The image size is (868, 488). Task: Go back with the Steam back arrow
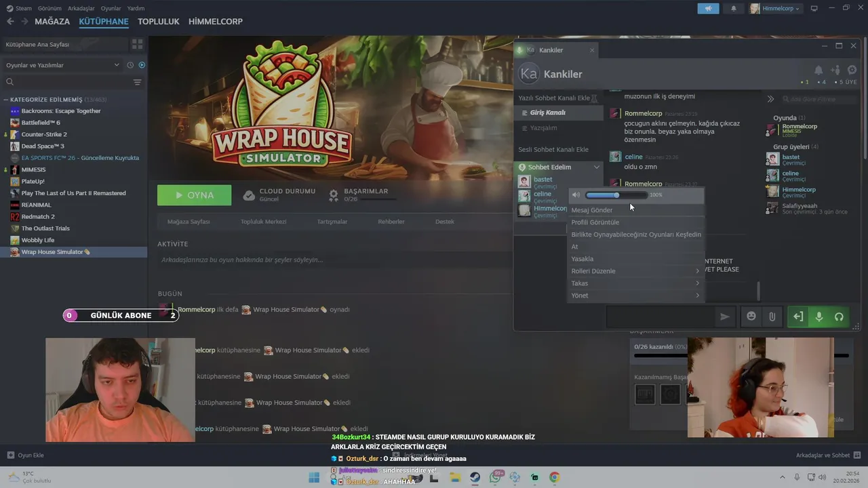[x=10, y=22]
